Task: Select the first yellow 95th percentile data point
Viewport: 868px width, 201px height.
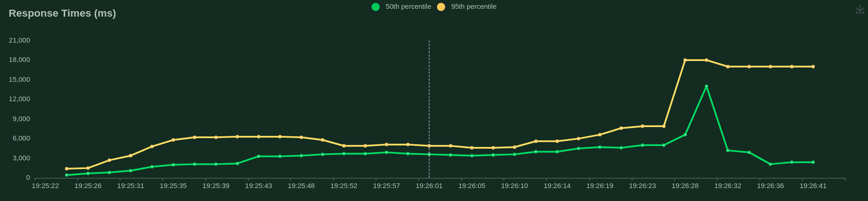Action: point(67,169)
